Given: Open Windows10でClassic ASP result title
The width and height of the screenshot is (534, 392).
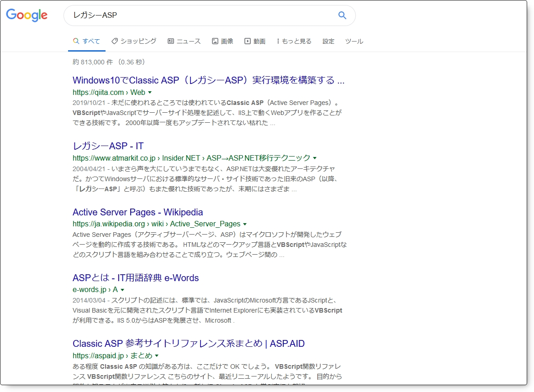Looking at the screenshot, I should pos(208,80).
